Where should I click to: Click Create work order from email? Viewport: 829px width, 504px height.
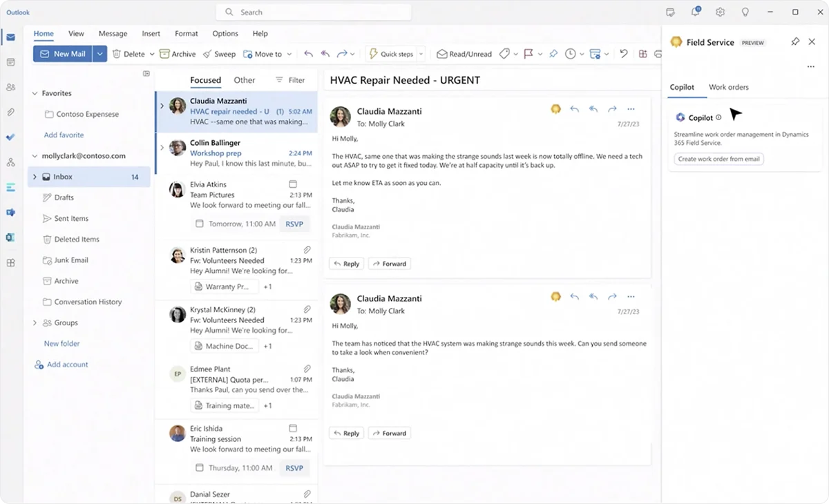click(x=718, y=158)
